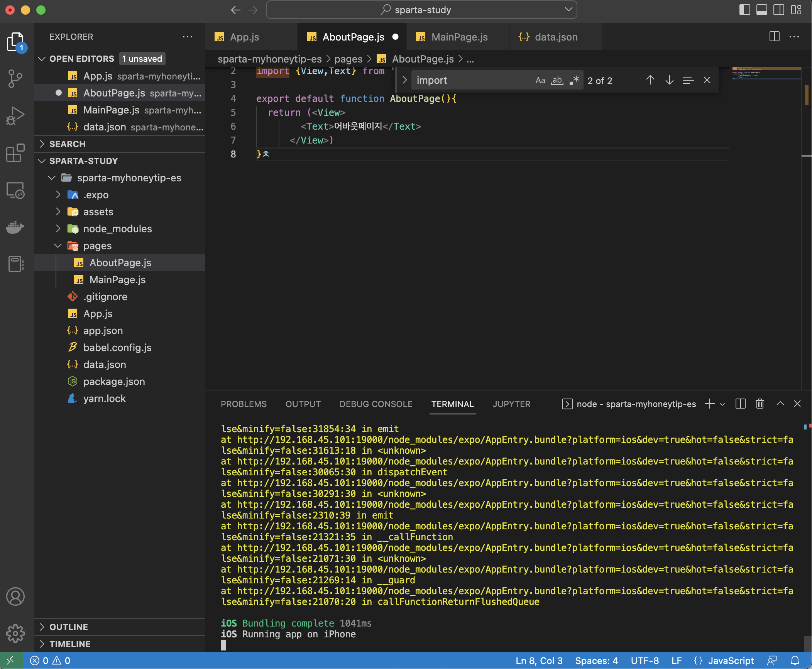The width and height of the screenshot is (812, 669).
Task: Open the Output panel tab
Action: (303, 404)
